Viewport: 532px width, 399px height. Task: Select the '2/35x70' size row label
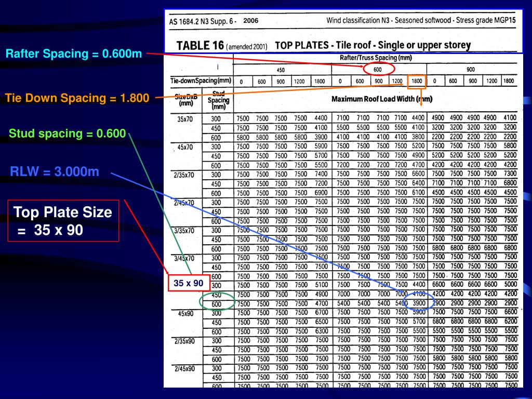[184, 175]
